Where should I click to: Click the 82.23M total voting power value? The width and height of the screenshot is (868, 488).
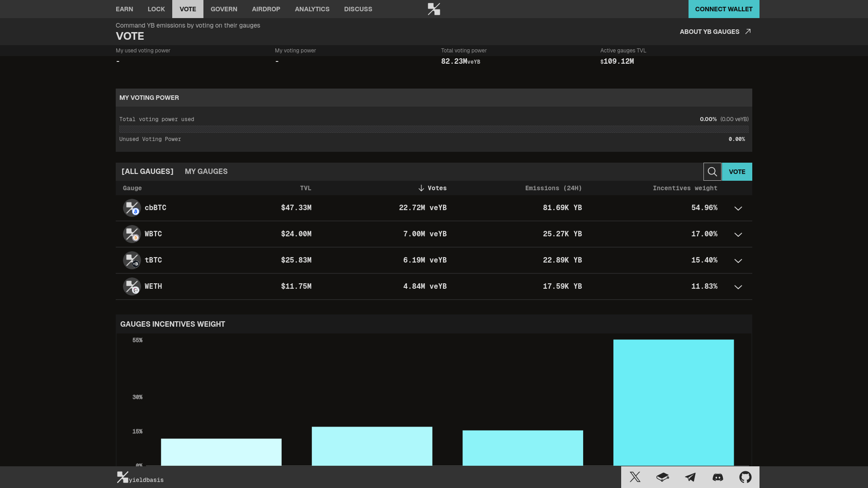coord(461,61)
